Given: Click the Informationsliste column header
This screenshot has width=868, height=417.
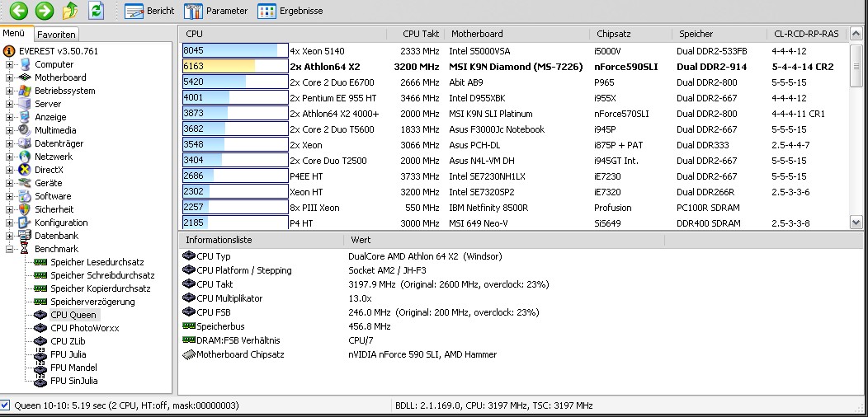Looking at the screenshot, I should point(261,240).
